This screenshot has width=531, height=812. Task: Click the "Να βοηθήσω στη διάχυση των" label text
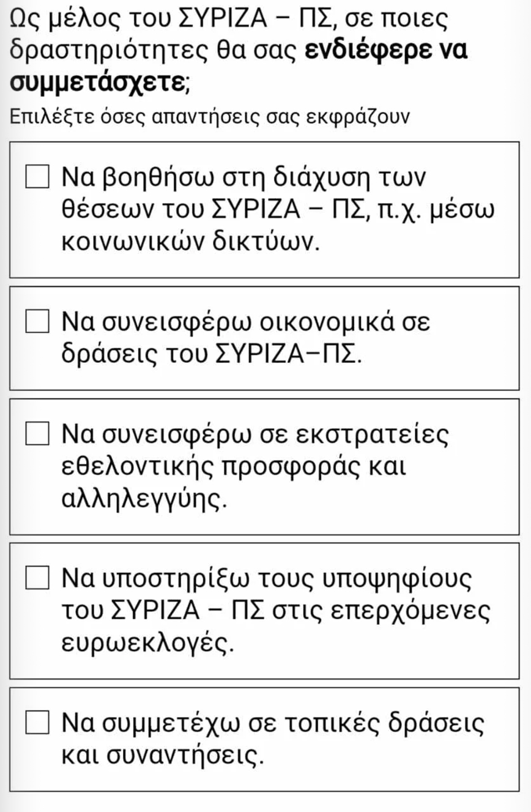pos(245,177)
